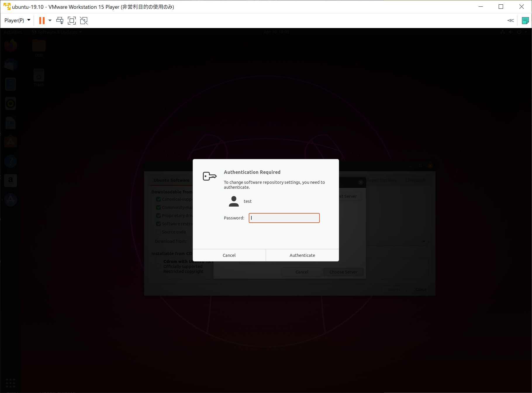The height and width of the screenshot is (393, 532).
Task: Select the Trash desktop icon
Action: [x=39, y=78]
